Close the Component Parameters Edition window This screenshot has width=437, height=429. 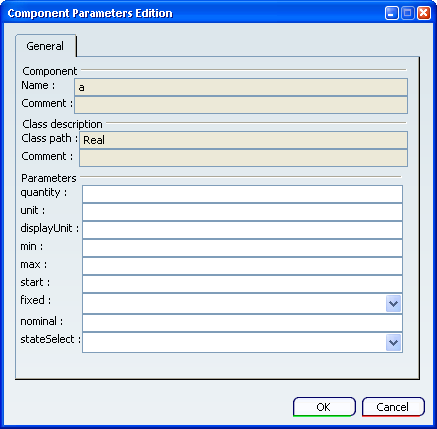click(424, 13)
